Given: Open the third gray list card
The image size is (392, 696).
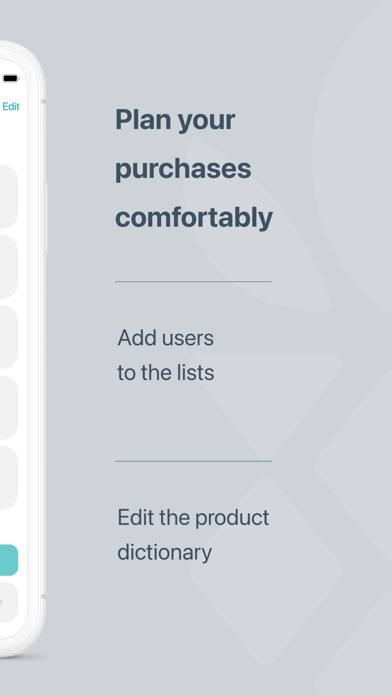Looking at the screenshot, I should pos(8,337).
